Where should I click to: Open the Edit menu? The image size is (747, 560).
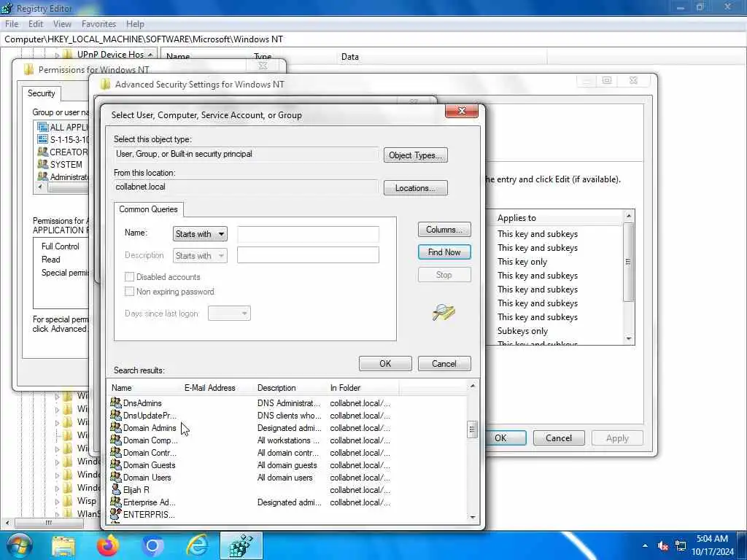pyautogui.click(x=36, y=24)
